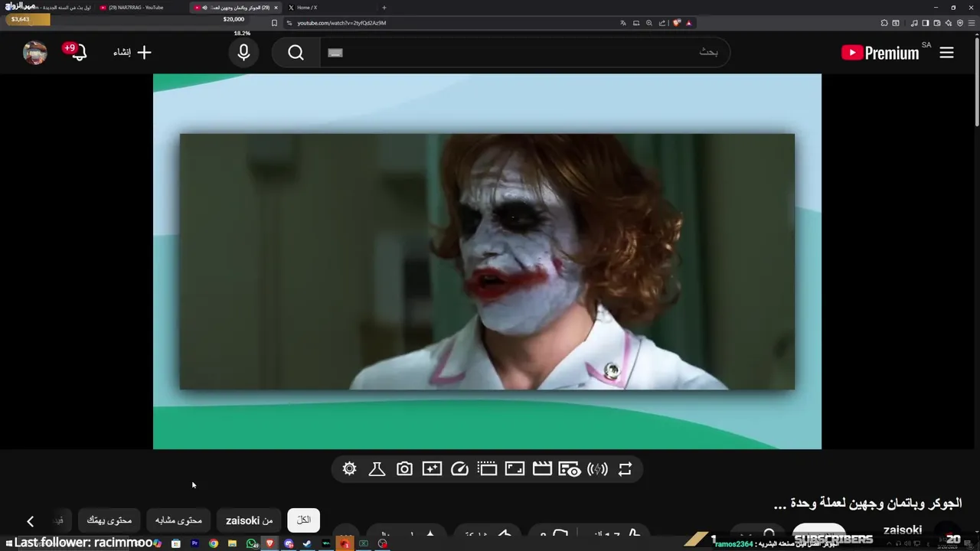Select the محتوى مشابه chip
The width and height of the screenshot is (980, 551).
[178, 520]
